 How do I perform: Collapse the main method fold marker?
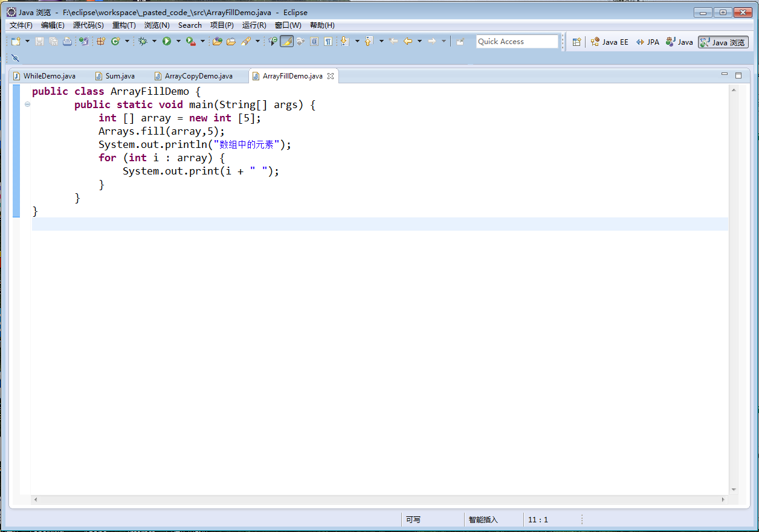pos(28,105)
